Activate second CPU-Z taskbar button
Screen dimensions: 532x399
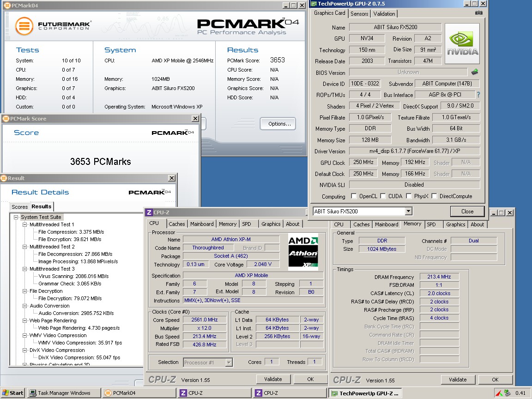(x=290, y=393)
